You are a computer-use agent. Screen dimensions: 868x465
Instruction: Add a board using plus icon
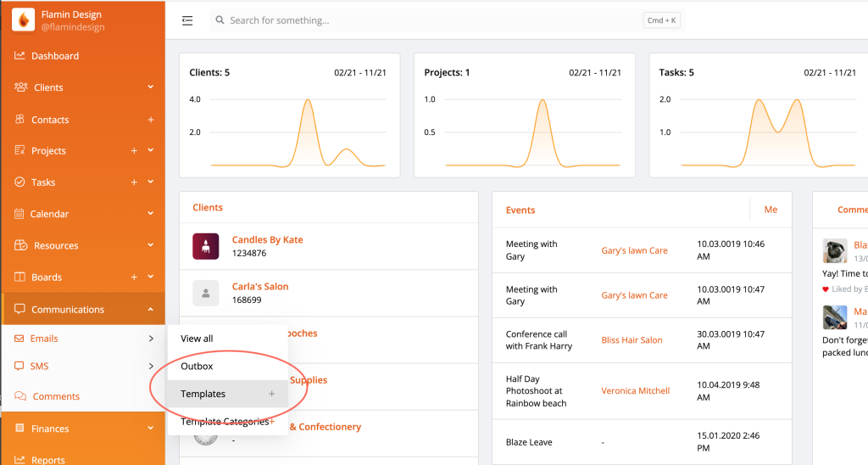[134, 277]
